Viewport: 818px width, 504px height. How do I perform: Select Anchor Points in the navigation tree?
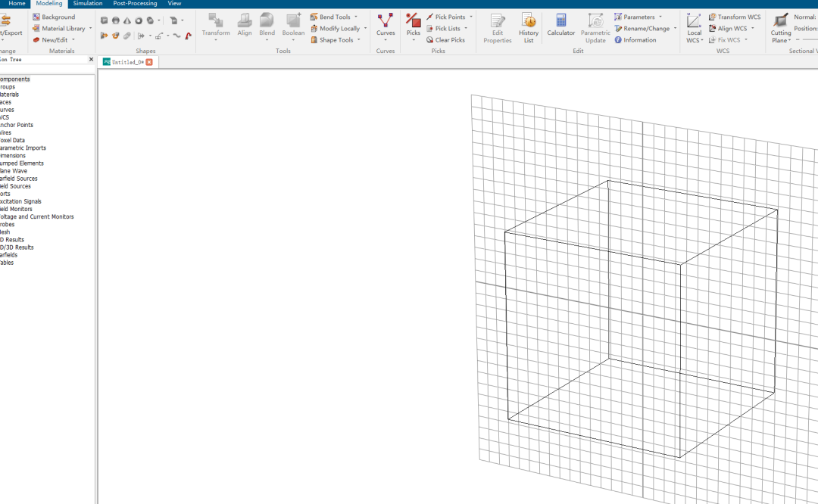click(17, 125)
